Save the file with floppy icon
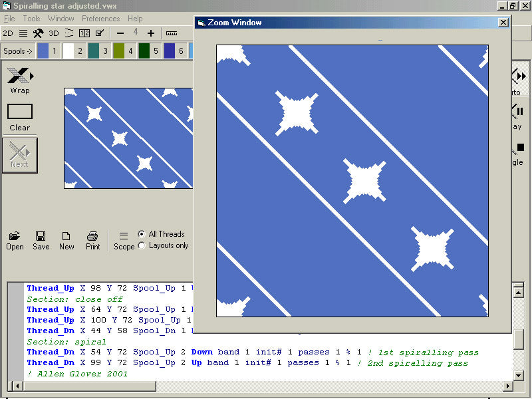532x399 pixels. (x=41, y=236)
